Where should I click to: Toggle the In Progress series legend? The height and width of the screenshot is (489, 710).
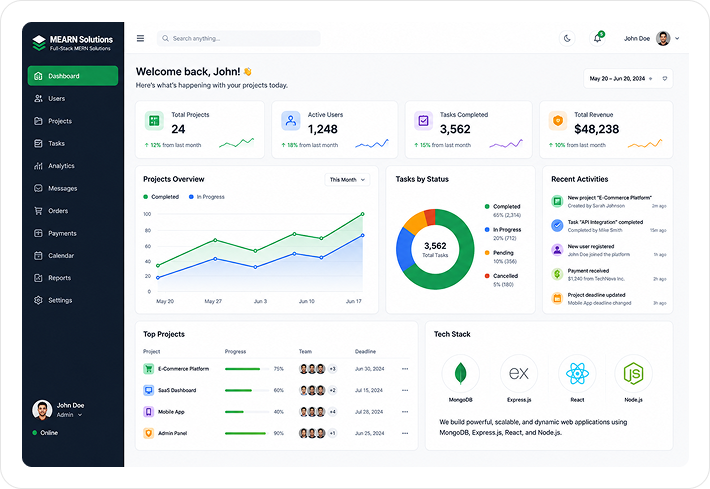coord(207,197)
